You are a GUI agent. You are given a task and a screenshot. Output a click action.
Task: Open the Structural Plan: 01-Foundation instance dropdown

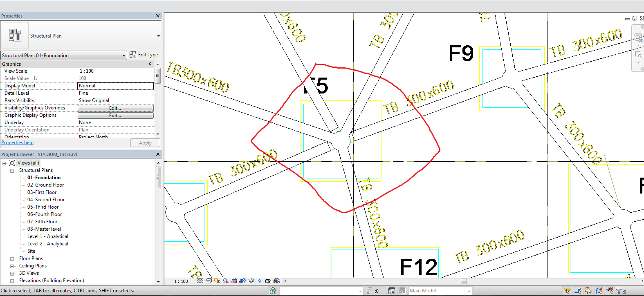pos(123,55)
